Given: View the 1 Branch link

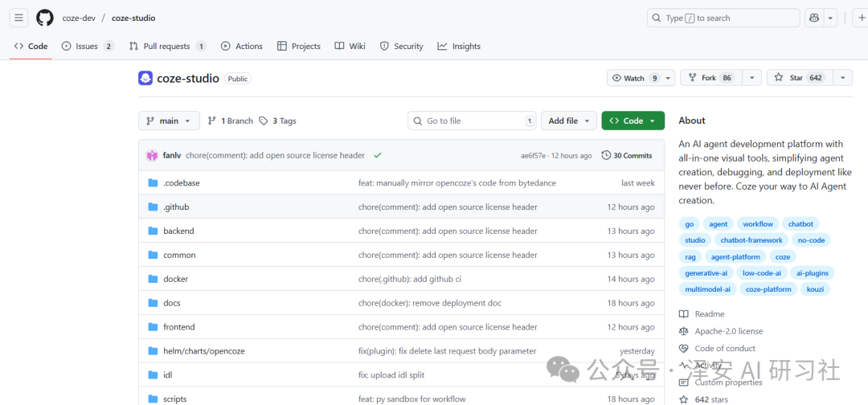Looking at the screenshot, I should [230, 121].
